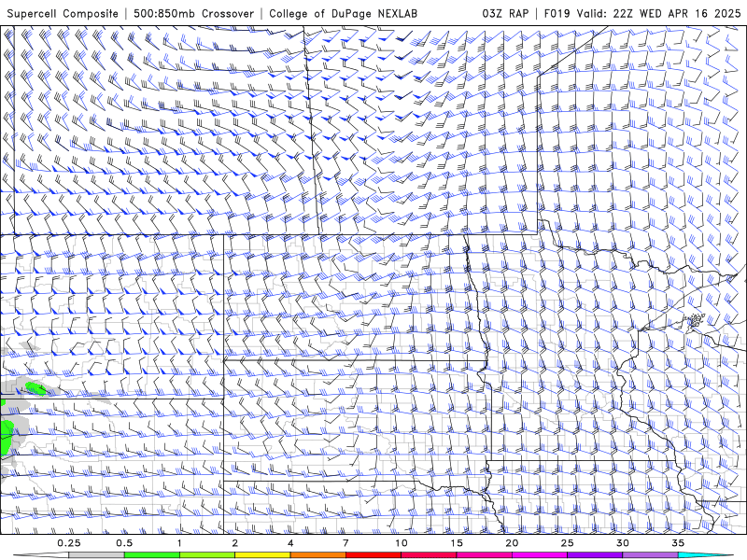Viewport: 747px width, 560px height.
Task: Click the 15 colorbar value label
Action: 457,543
